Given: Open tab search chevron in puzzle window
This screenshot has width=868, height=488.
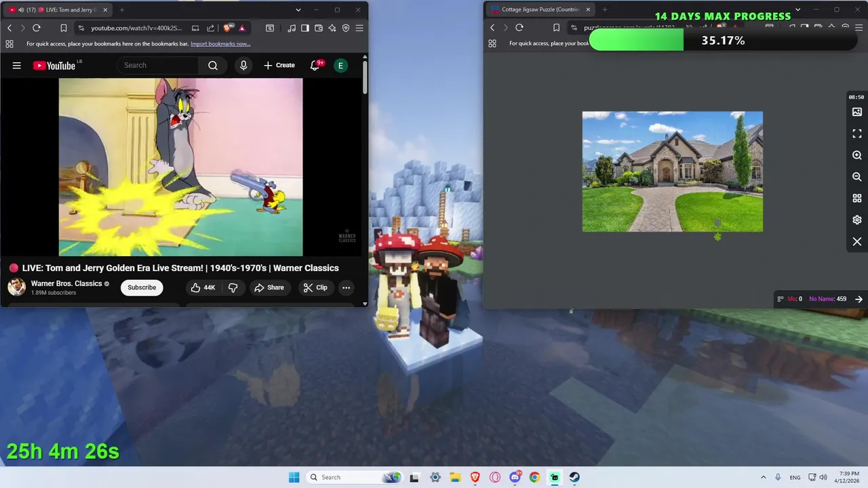Looking at the screenshot, I should pyautogui.click(x=797, y=9).
